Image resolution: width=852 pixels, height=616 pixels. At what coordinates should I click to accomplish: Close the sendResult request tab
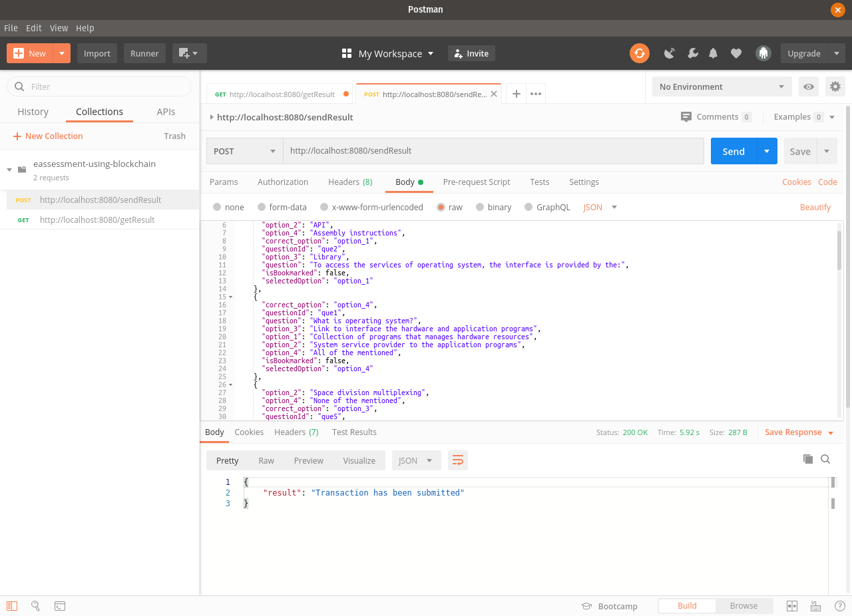[494, 94]
